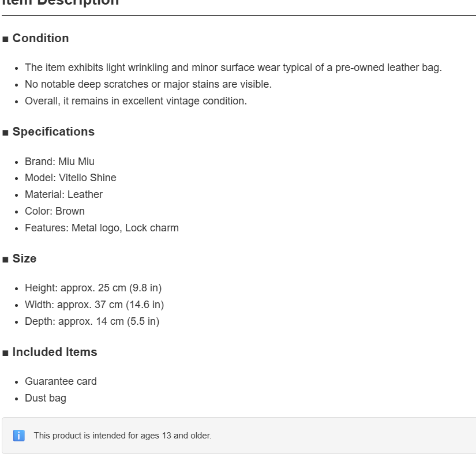The width and height of the screenshot is (476, 465).
Task: Click the 'Brand: Miu Miu' line
Action: point(59,162)
